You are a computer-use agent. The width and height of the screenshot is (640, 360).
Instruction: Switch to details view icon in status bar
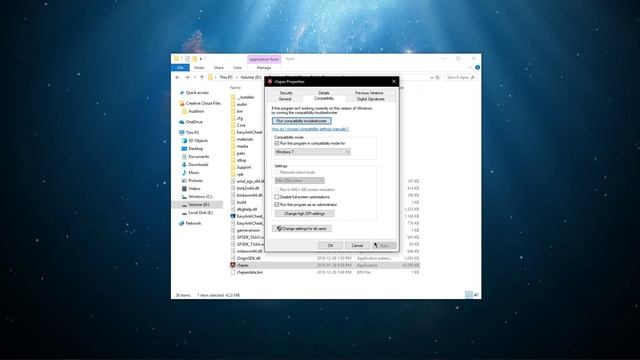pos(469,295)
